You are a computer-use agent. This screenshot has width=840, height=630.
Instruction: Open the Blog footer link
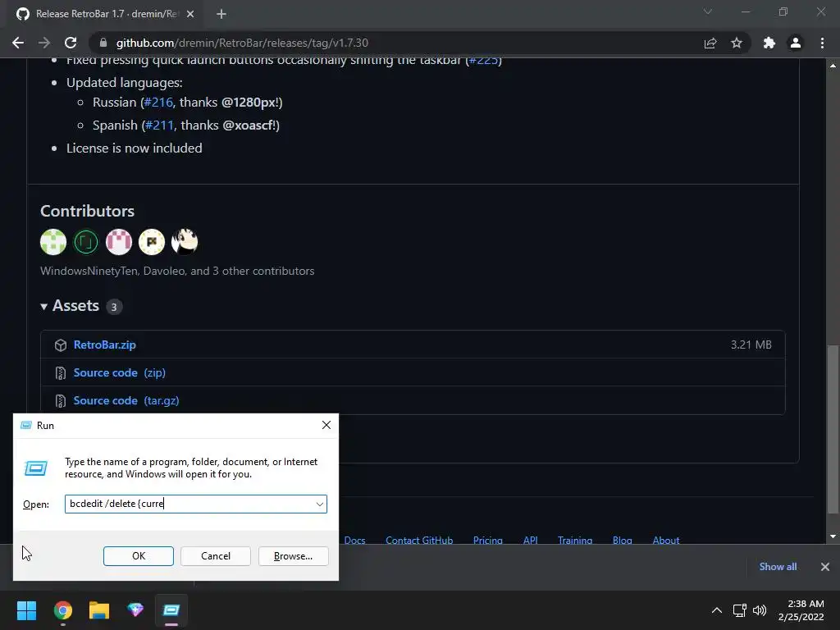coord(622,540)
